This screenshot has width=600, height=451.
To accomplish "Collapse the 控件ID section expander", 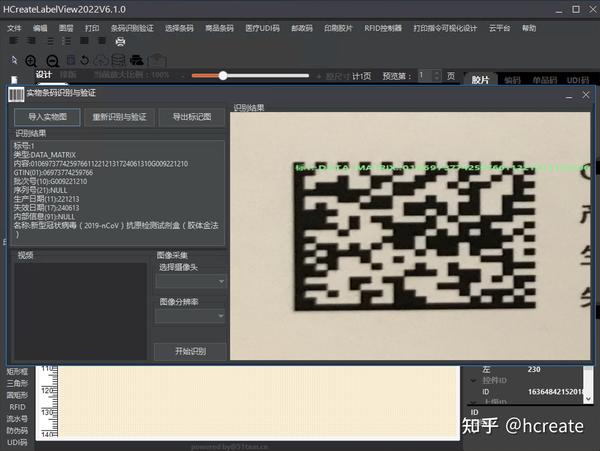I will 473,380.
